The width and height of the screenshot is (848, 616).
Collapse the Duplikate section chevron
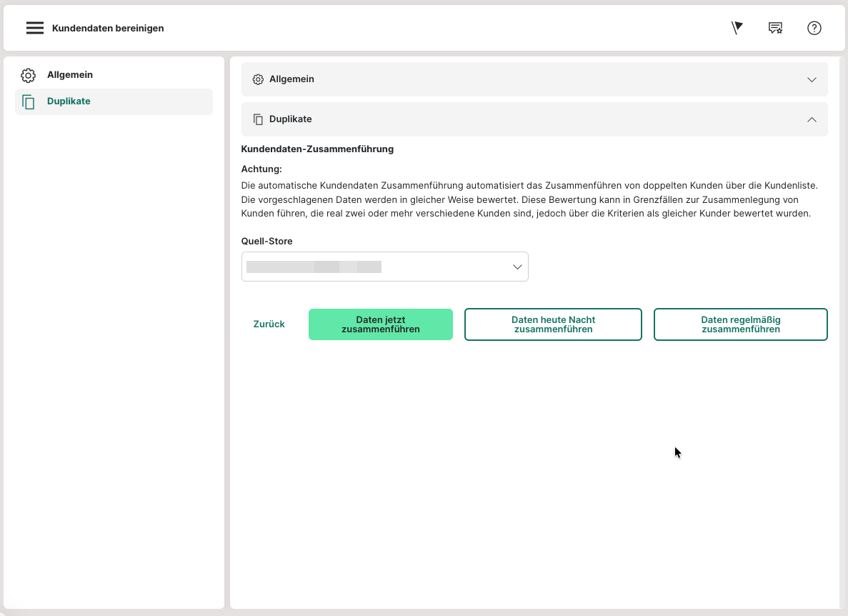tap(812, 119)
